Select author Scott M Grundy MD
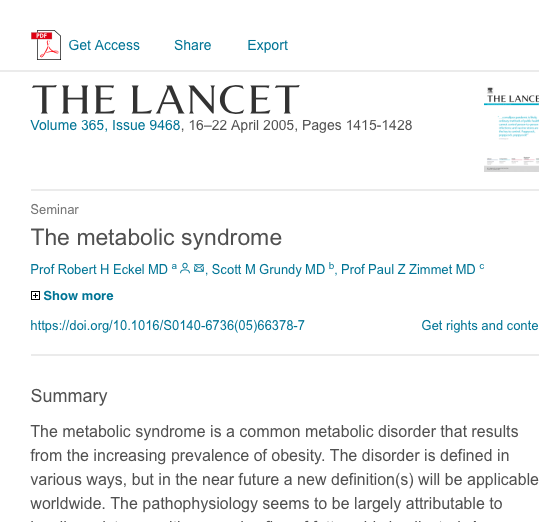 coord(268,269)
